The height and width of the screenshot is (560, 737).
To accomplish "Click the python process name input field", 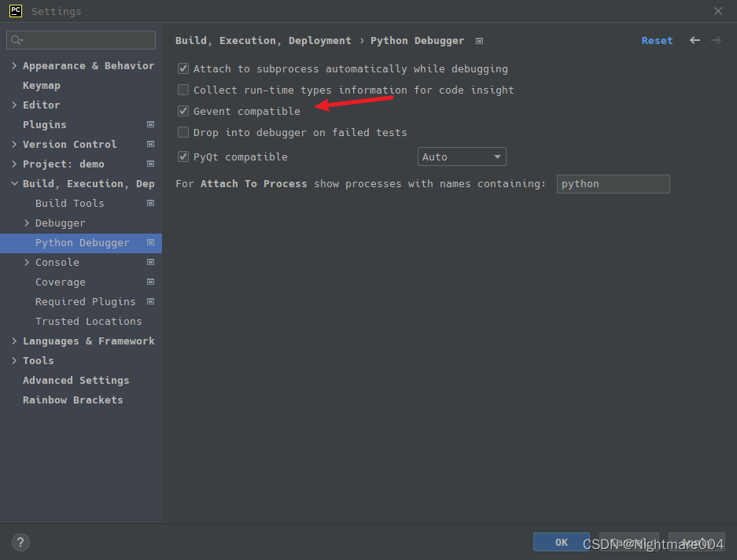I will [x=613, y=183].
